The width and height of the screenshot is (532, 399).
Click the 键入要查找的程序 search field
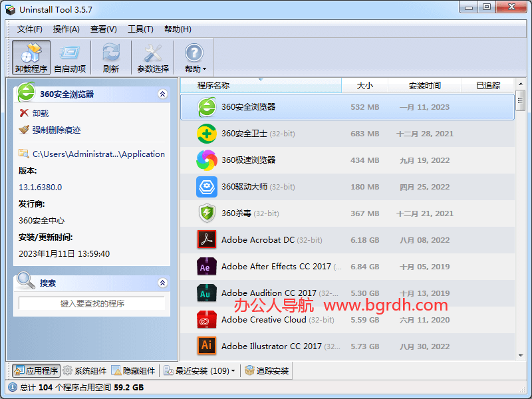click(x=92, y=303)
